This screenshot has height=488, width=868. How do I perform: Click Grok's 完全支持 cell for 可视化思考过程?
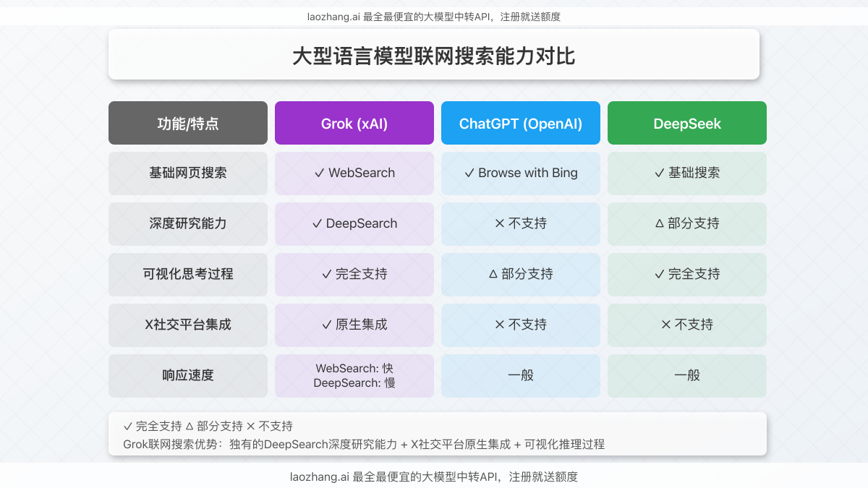(x=354, y=275)
